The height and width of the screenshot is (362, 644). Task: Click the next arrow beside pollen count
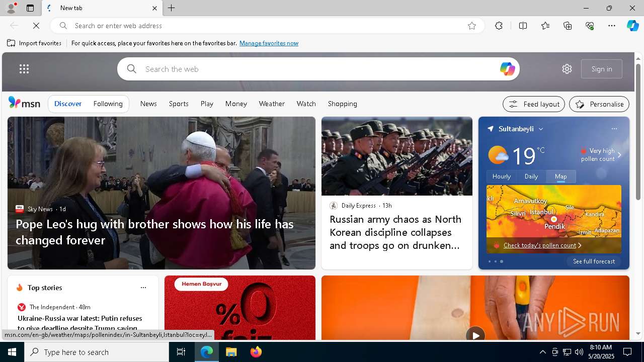619,155
